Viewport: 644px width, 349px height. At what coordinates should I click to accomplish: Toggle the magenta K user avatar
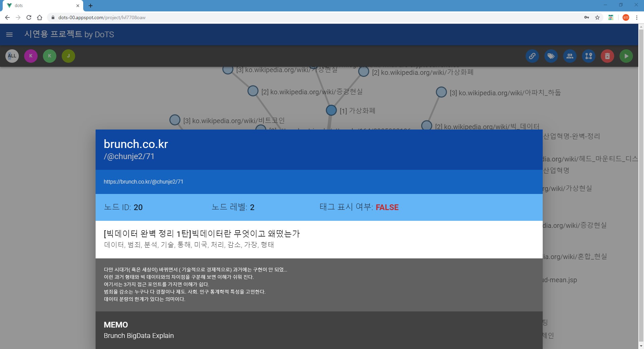tap(31, 56)
